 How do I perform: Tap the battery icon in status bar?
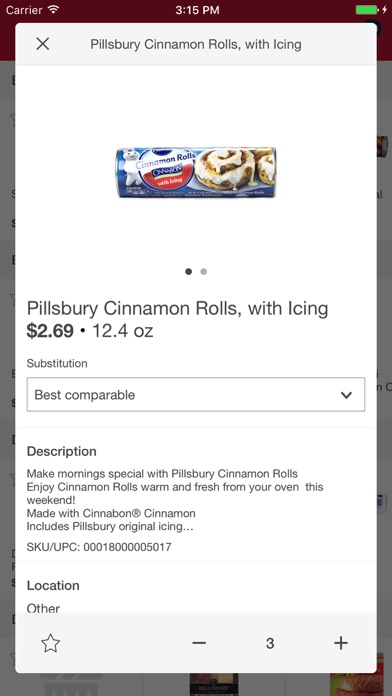367,9
